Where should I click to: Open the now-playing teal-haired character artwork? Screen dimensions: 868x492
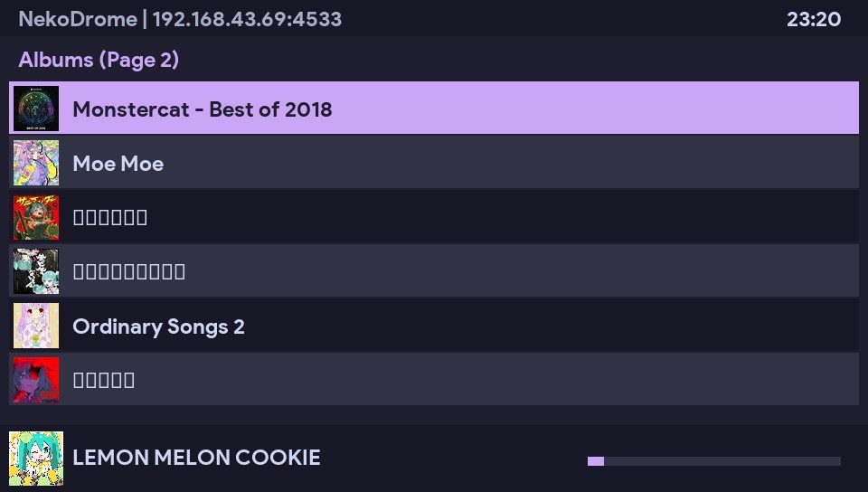(x=36, y=458)
